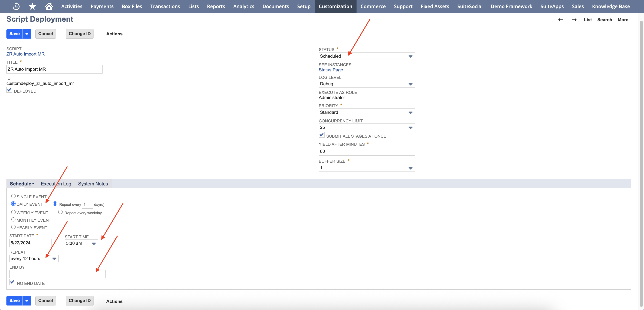
Task: Open the Log Level dropdown
Action: click(366, 84)
